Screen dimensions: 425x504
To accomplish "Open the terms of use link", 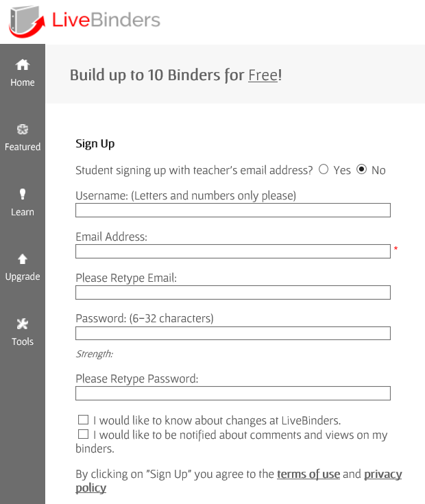I will 308,474.
